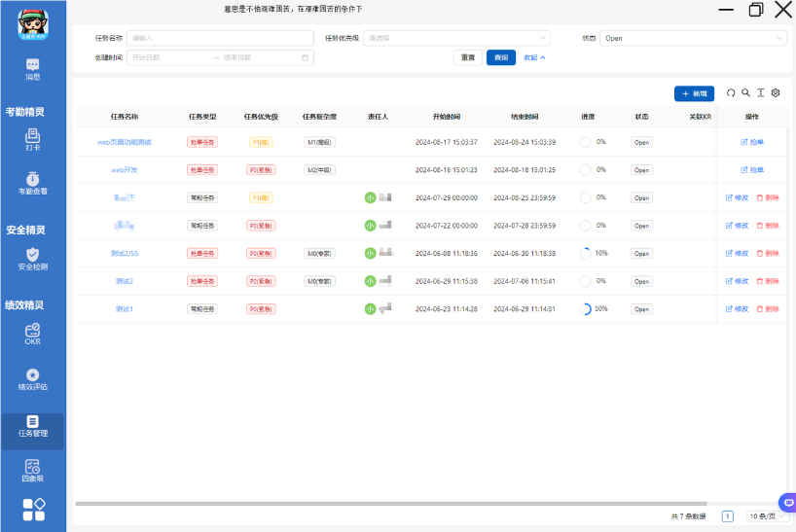The image size is (796, 532).
Task: Click the 50% progress circle for 测试1
Action: (x=585, y=309)
